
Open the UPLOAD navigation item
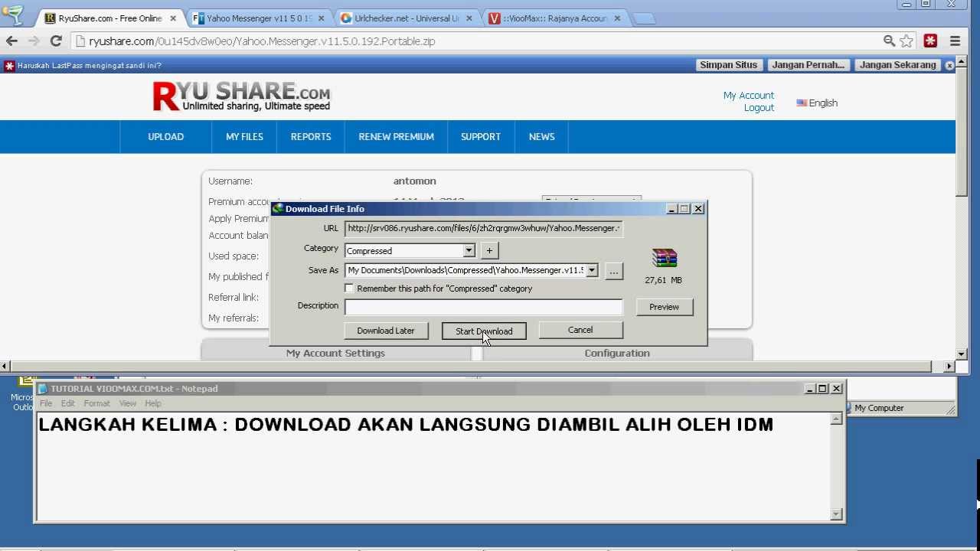tap(166, 137)
